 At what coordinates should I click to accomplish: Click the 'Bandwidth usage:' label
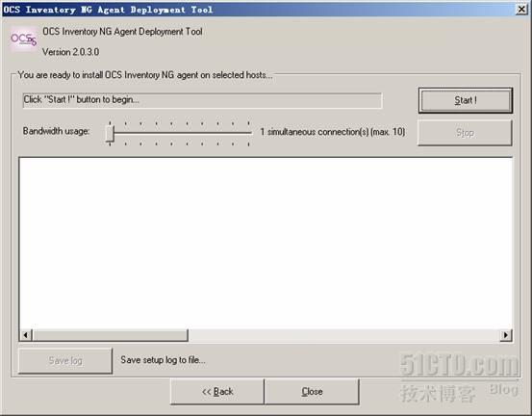(x=56, y=131)
